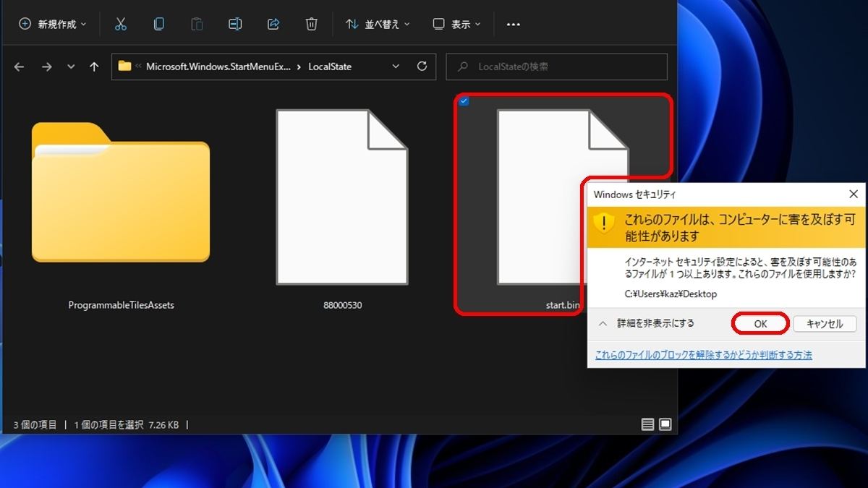Uncheck the start.bin selection checkbox
Screen dimensions: 868x488
tap(464, 101)
